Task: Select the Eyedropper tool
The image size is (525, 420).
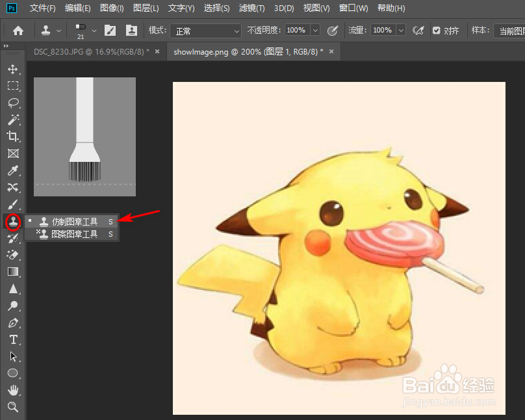Action: (13, 170)
